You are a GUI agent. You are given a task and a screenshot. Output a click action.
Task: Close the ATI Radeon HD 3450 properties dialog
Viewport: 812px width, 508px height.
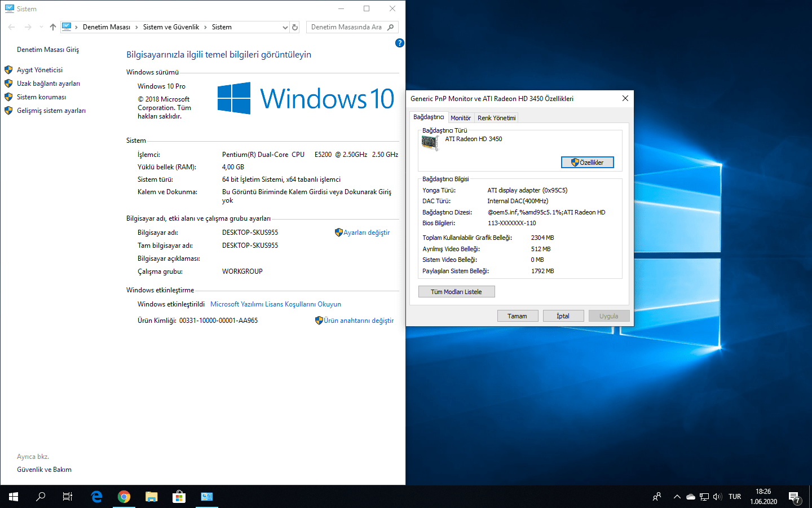point(625,98)
